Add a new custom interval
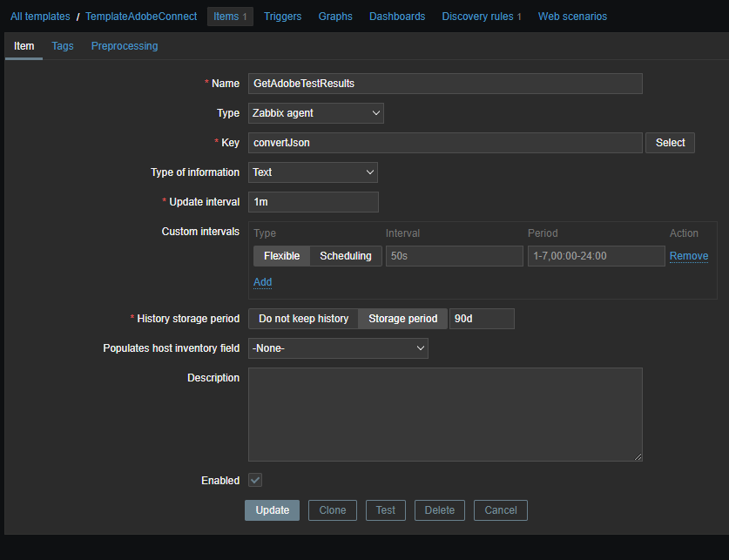Screen dimensions: 729x560 pos(262,282)
